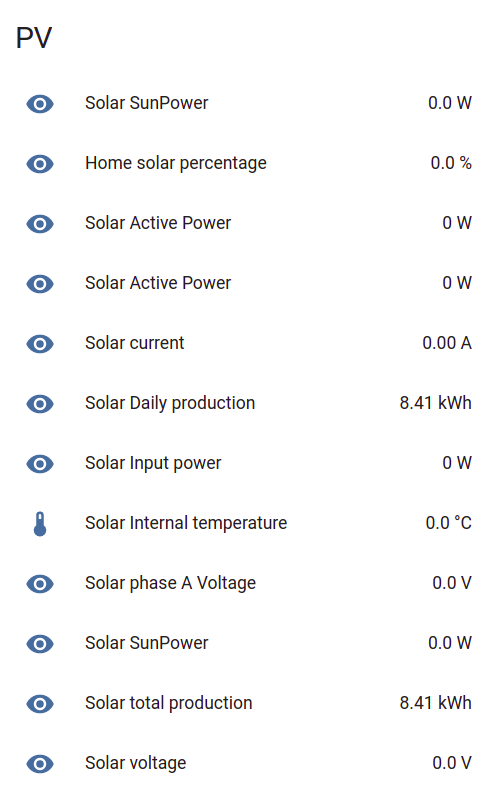Click the eye icon beside Solar Input power

[x=40, y=464]
